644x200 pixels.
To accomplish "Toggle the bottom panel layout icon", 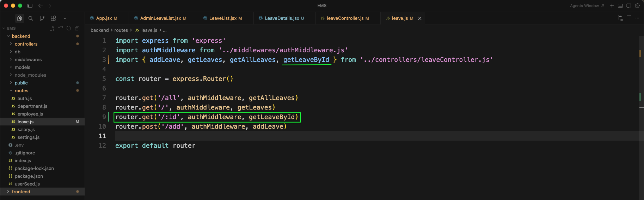I will [620, 6].
